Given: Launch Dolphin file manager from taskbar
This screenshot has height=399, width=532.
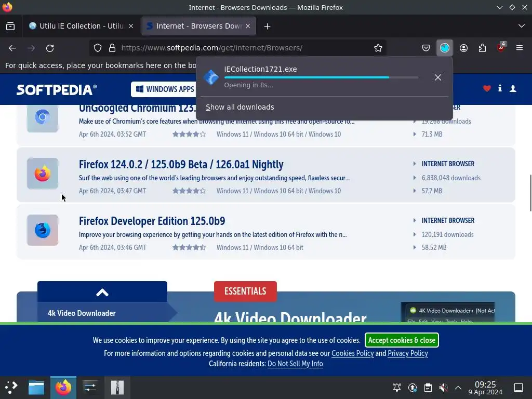Looking at the screenshot, I should [36, 387].
